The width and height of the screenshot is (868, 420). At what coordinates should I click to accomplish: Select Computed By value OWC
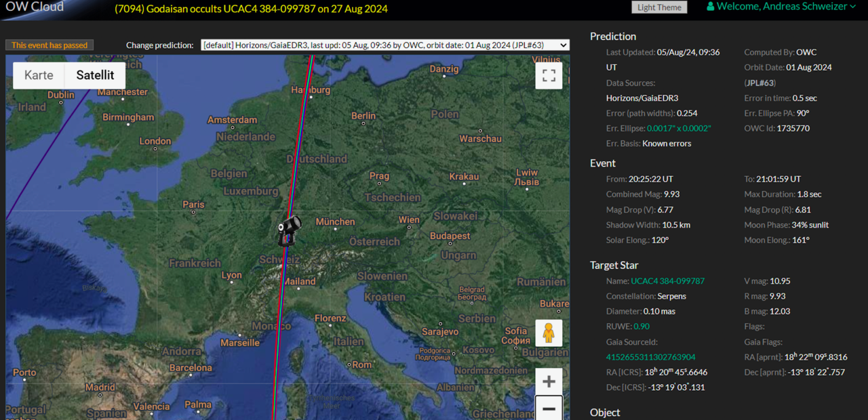[x=806, y=52]
